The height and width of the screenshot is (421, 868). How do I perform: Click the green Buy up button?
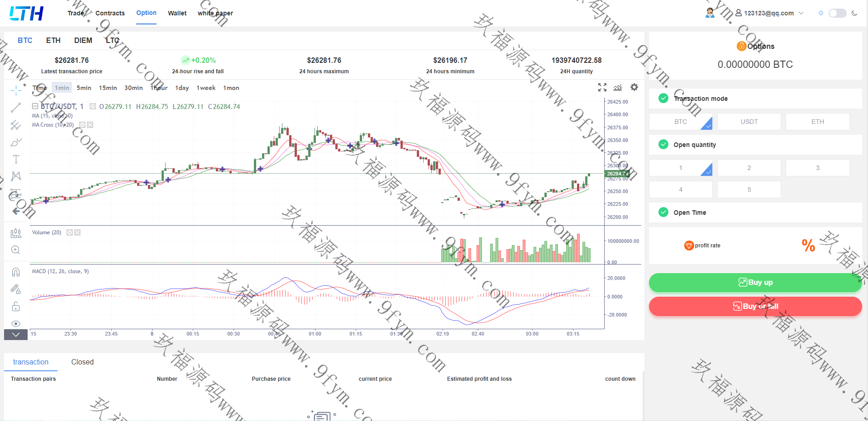755,283
